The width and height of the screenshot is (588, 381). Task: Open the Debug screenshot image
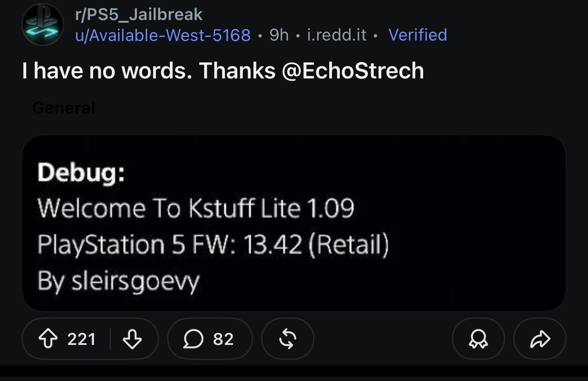pos(294,223)
